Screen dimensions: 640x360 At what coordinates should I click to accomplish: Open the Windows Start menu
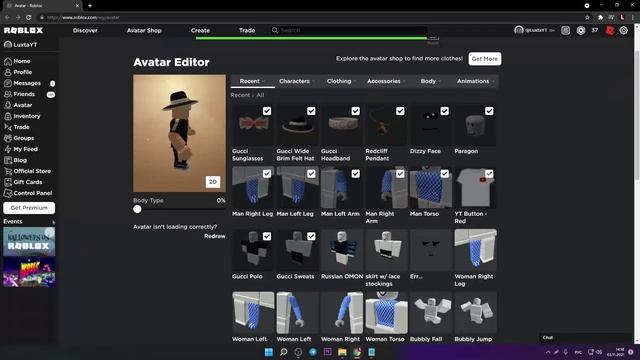pyautogui.click(x=269, y=352)
